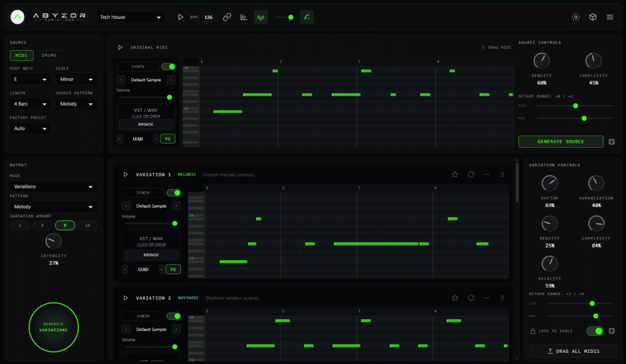Favorite Variation 1 with the star icon
Screen dimensions: 626x364
click(x=455, y=174)
